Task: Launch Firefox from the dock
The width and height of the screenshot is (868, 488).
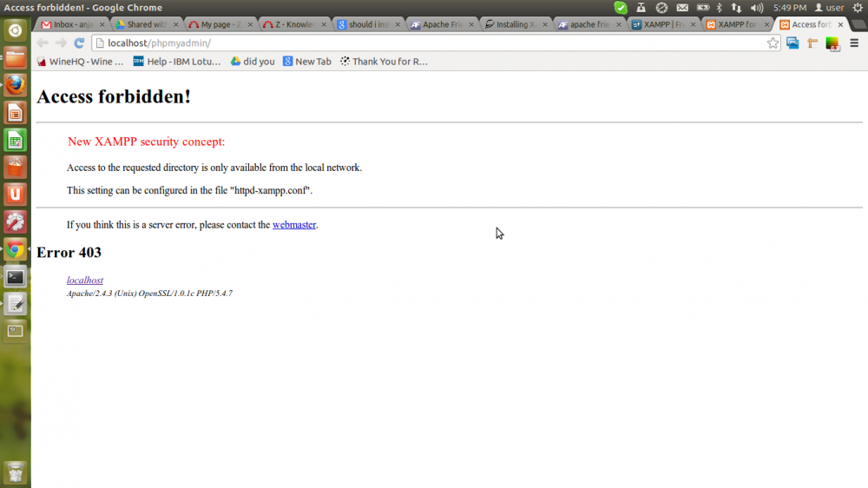Action: [16, 85]
